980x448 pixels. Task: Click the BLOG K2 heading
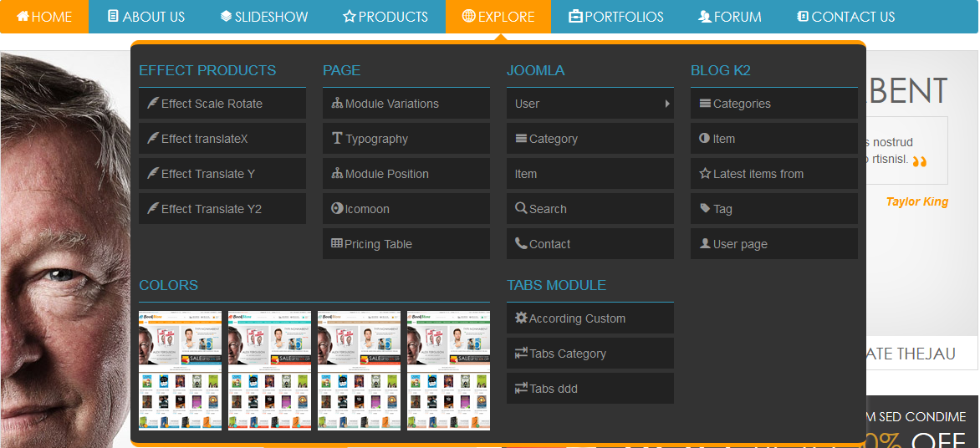721,70
